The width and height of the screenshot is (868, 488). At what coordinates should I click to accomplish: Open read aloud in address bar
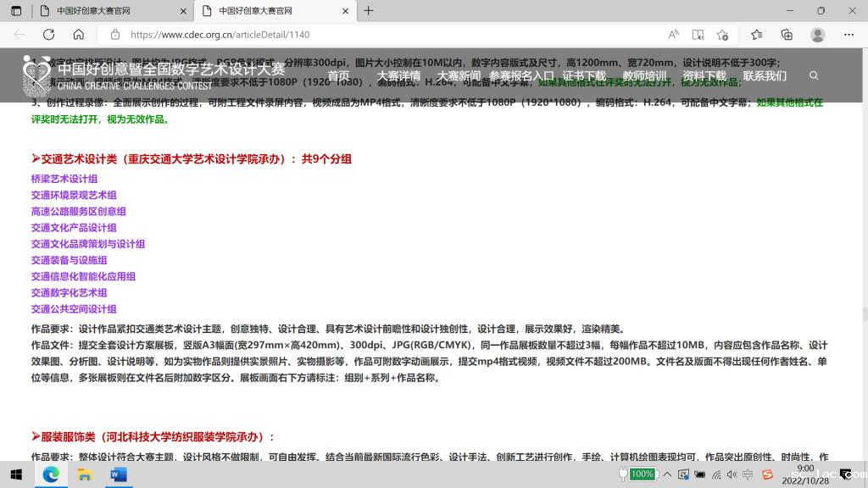coord(673,35)
